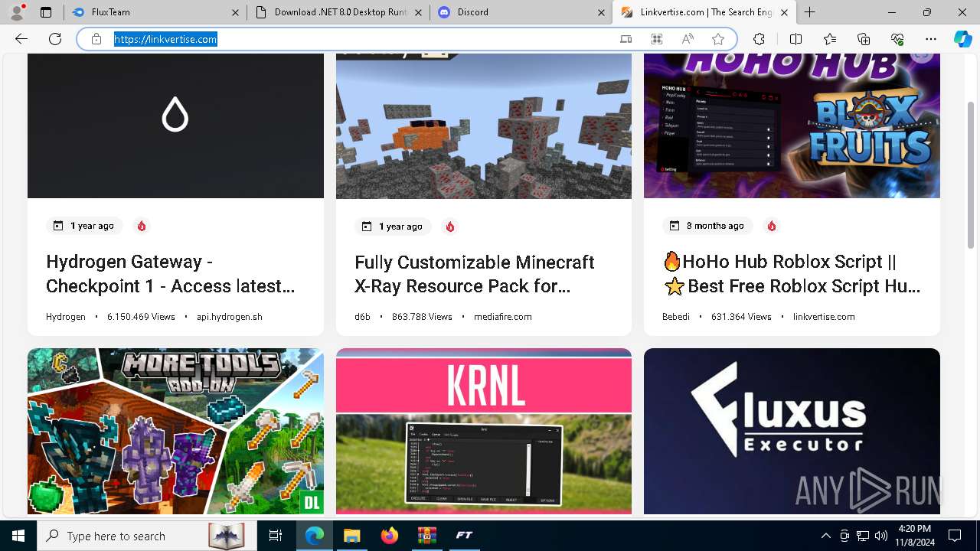
Task: Click the mediafire.com domain text
Action: coord(503,316)
